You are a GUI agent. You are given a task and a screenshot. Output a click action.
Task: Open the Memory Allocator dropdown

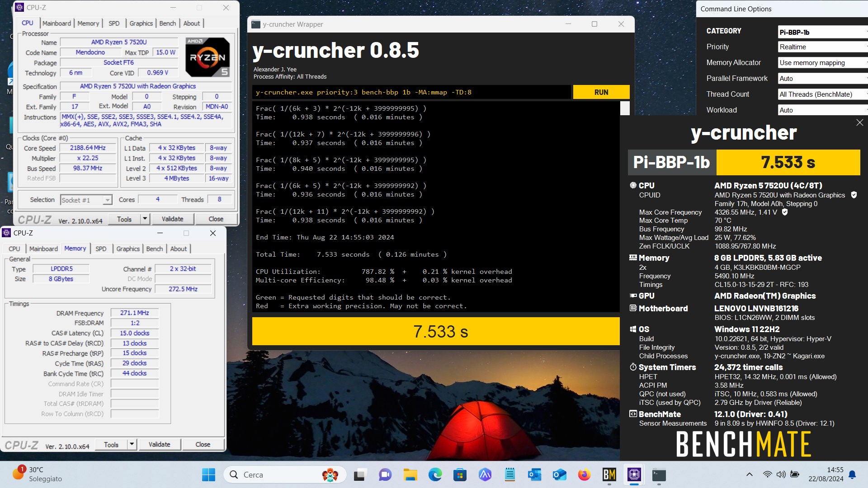pos(823,63)
